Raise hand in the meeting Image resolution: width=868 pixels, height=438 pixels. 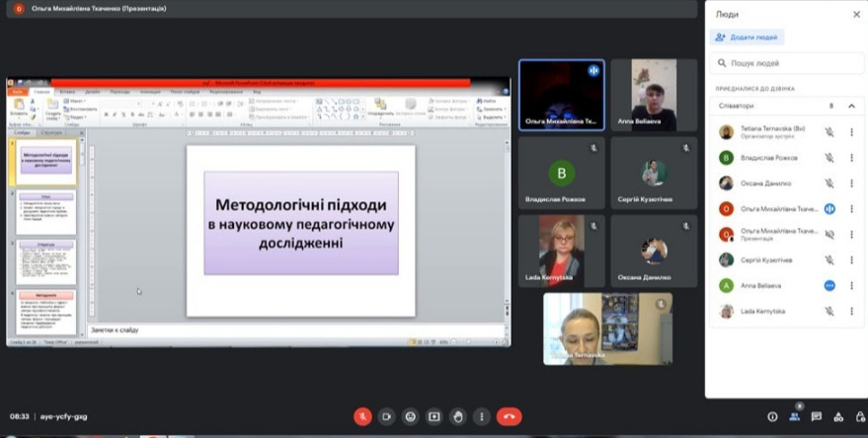coord(457,416)
